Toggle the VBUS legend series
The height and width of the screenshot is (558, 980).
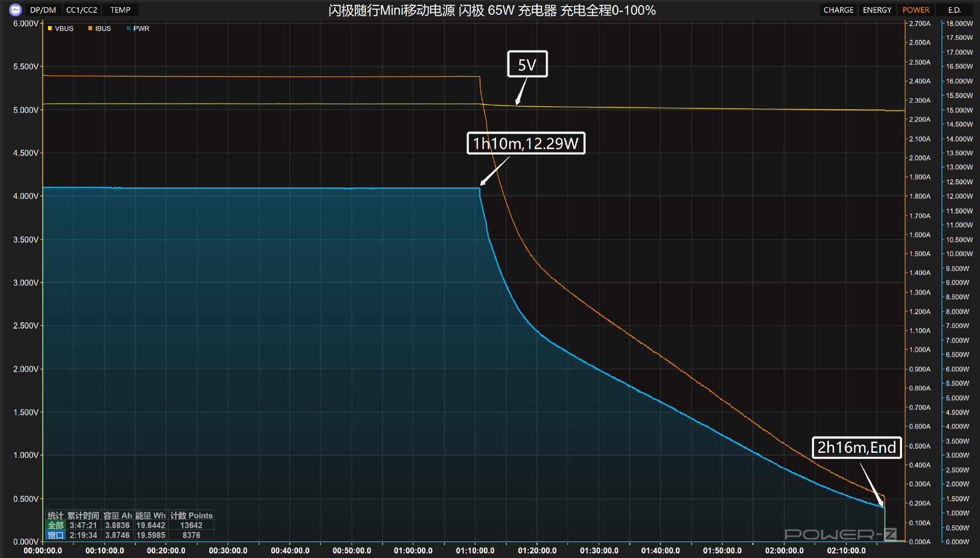pyautogui.click(x=61, y=29)
